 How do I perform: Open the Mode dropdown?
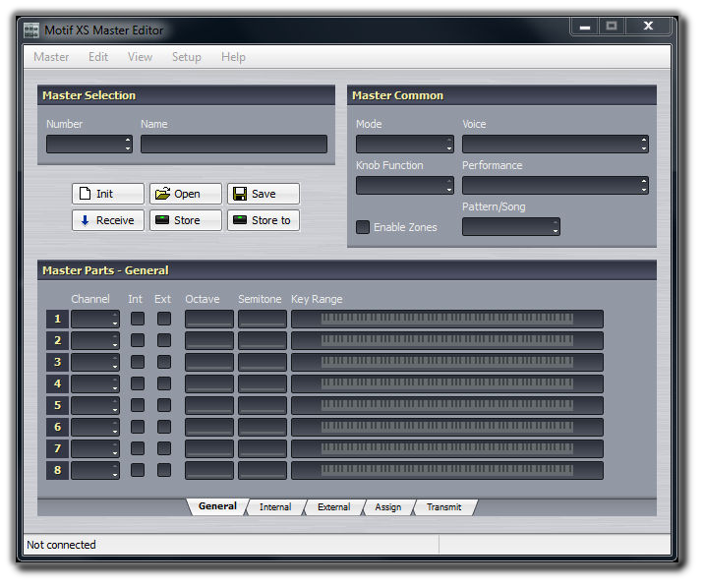click(x=405, y=145)
